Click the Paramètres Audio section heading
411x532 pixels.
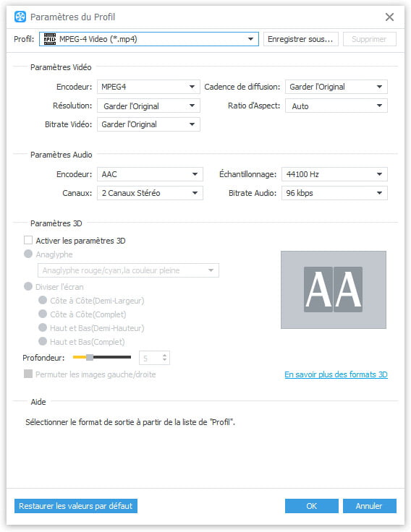pyautogui.click(x=61, y=155)
